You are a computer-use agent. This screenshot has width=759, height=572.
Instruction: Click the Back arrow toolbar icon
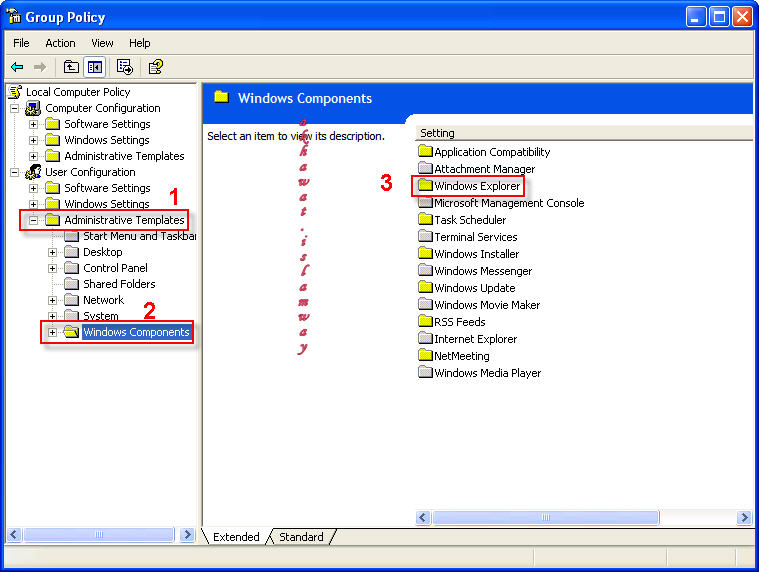tap(17, 67)
